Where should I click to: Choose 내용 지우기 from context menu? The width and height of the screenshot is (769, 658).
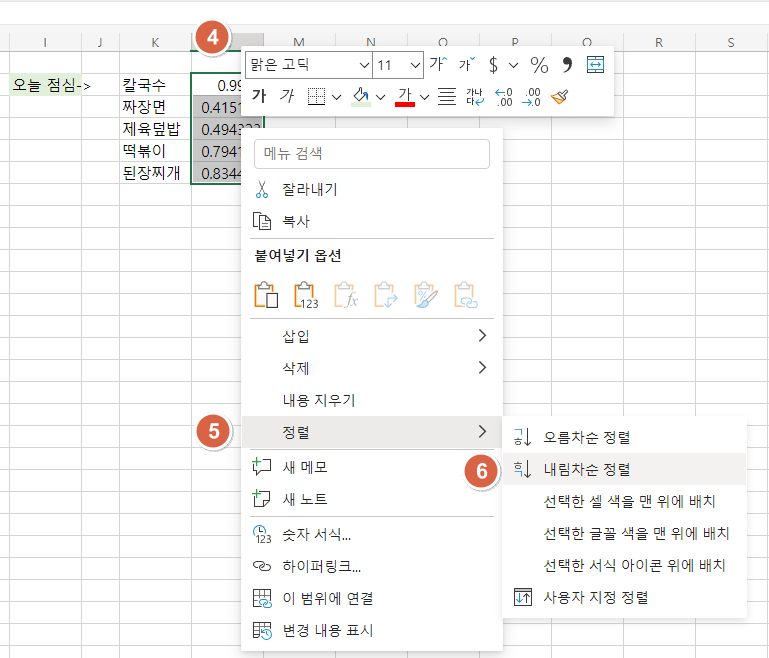[x=372, y=400]
